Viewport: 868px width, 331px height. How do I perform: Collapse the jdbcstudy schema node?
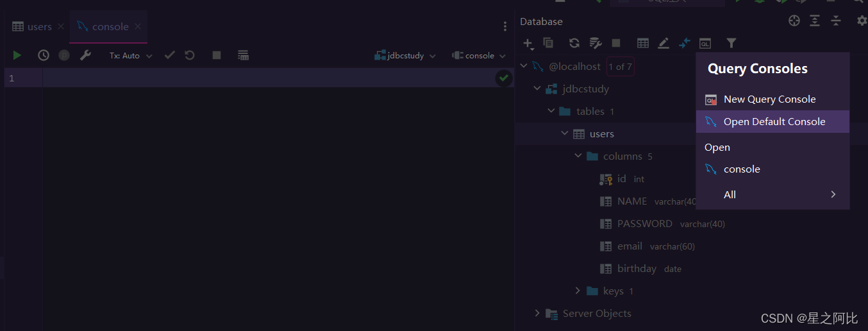[x=537, y=89]
